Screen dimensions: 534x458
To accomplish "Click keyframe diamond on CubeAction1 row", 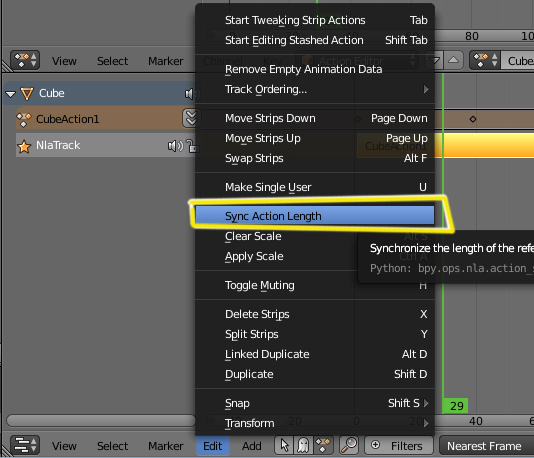I will pyautogui.click(x=473, y=119).
